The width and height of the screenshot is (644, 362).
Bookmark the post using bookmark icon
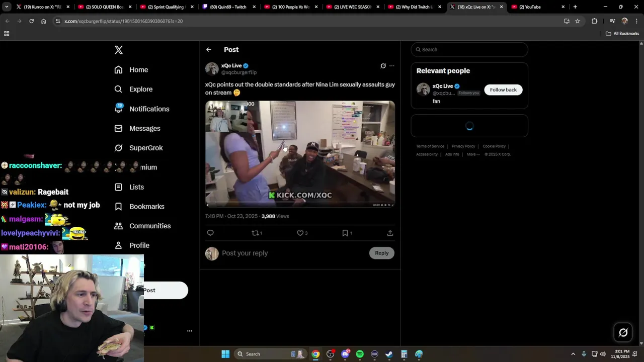[x=347, y=233]
